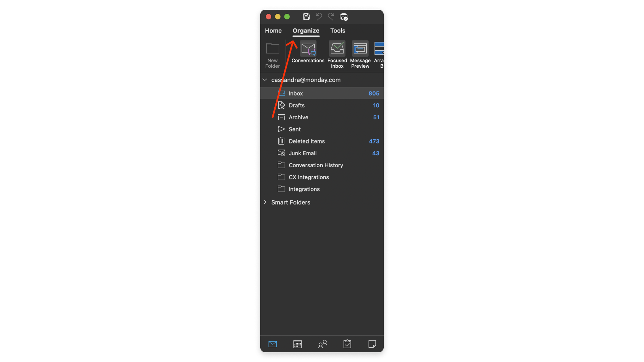Click the Organize tab in ribbon

[306, 31]
